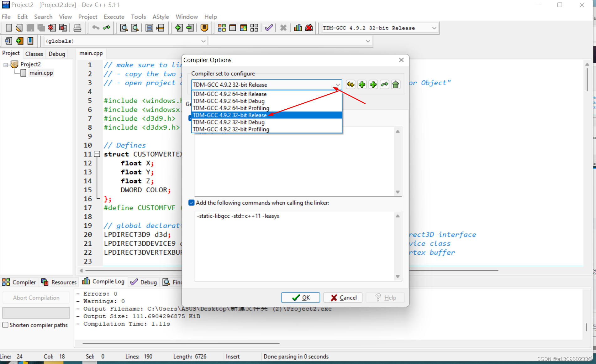Click the editor vertical scrollbar thumb
The image size is (596, 364).
[587, 80]
